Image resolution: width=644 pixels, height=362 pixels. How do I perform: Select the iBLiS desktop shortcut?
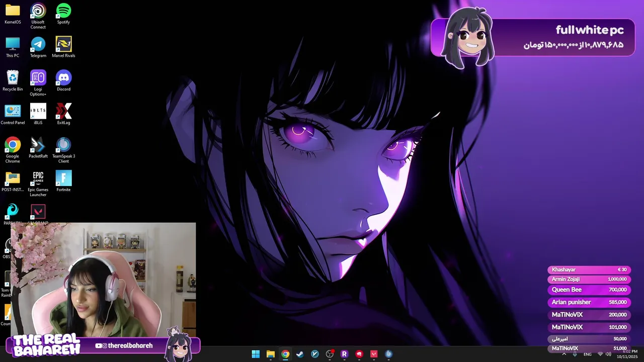click(x=38, y=114)
